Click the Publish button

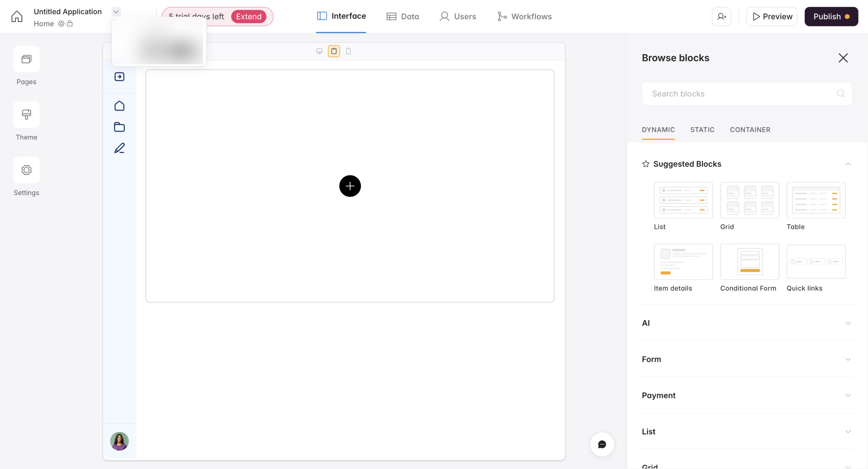click(x=831, y=16)
